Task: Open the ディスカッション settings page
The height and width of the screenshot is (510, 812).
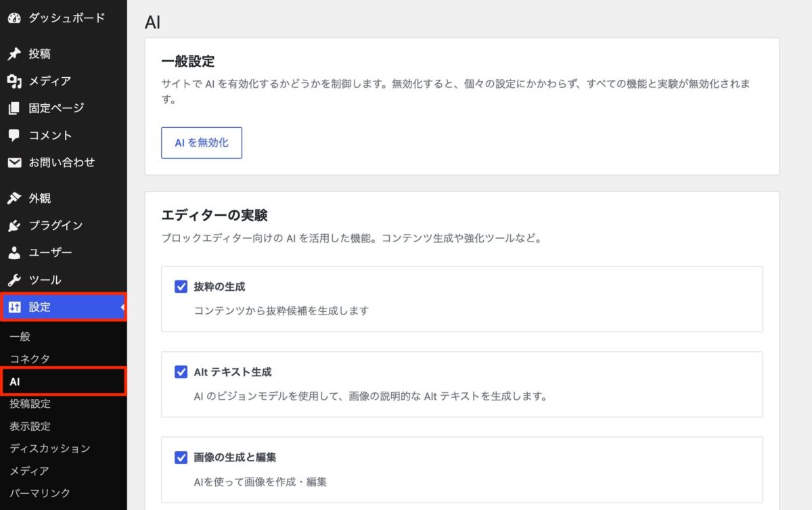Action: click(x=50, y=448)
